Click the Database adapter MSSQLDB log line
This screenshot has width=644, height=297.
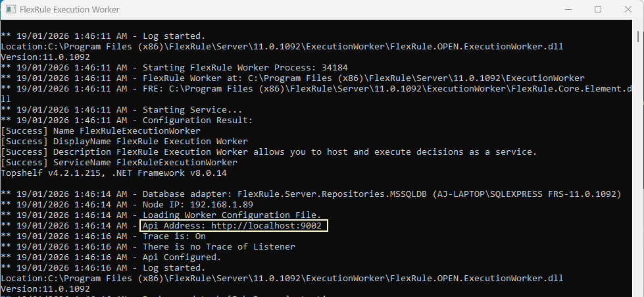coord(311,194)
